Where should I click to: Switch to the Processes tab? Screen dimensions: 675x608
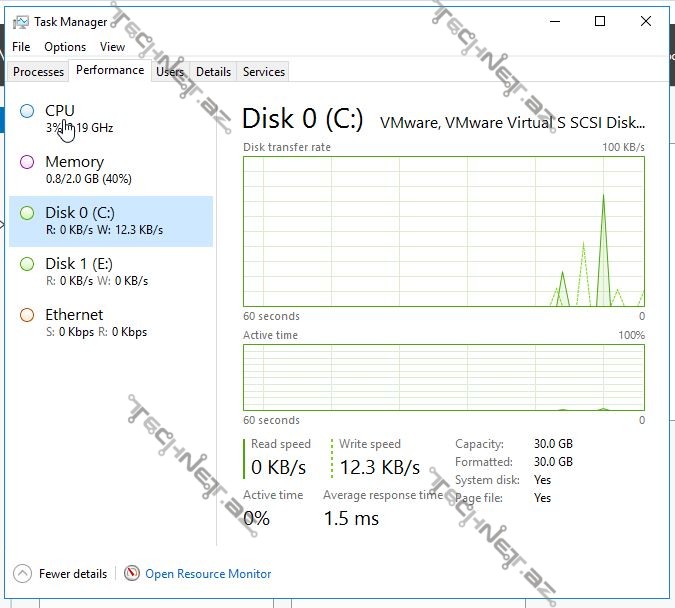pos(39,72)
